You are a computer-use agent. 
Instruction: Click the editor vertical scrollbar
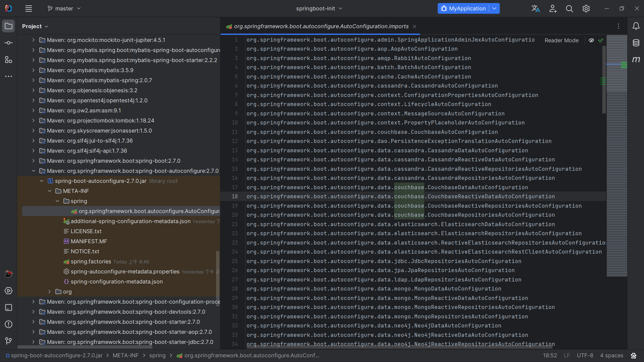pos(604,80)
